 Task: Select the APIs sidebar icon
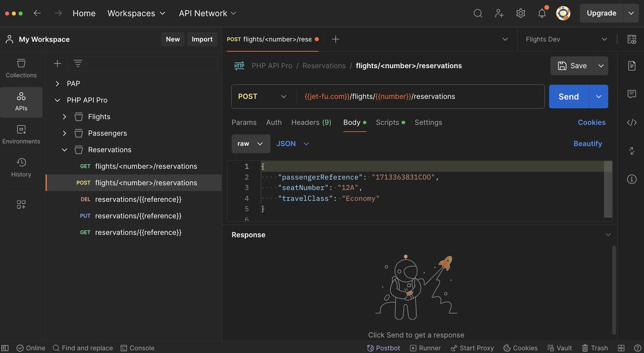point(21,102)
